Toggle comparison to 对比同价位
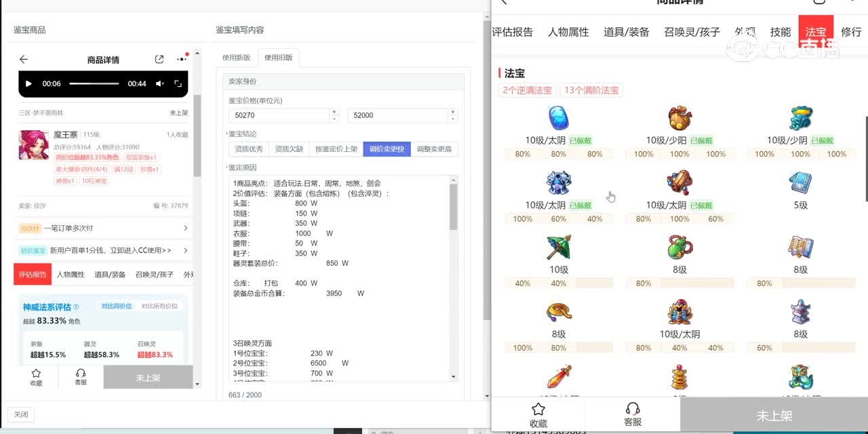This screenshot has width=868, height=434. (117, 307)
